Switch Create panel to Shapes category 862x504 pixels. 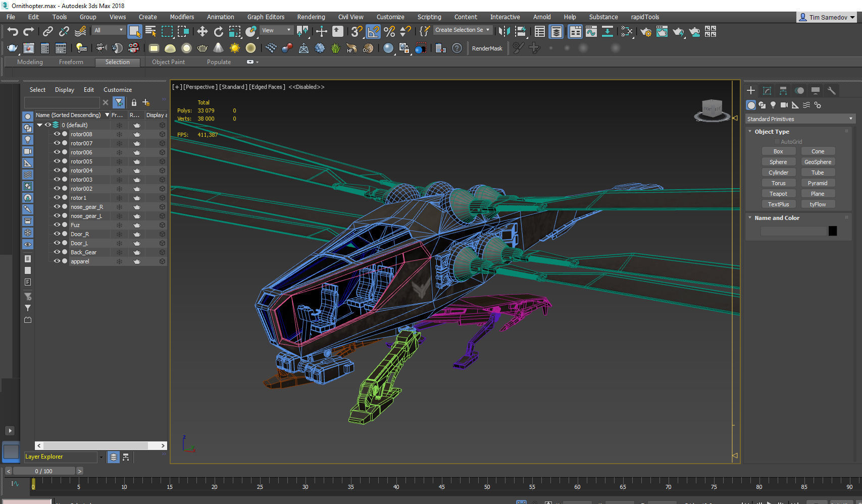click(x=762, y=105)
